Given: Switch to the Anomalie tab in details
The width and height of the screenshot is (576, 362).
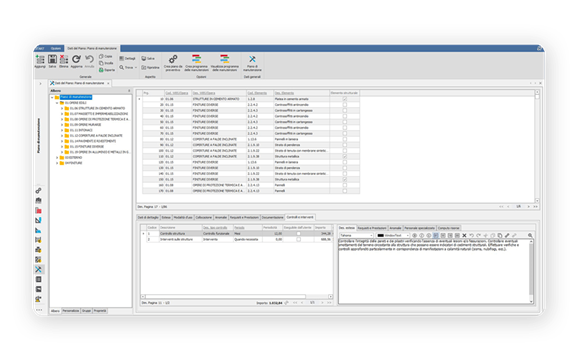Looking at the screenshot, I should point(221,218).
